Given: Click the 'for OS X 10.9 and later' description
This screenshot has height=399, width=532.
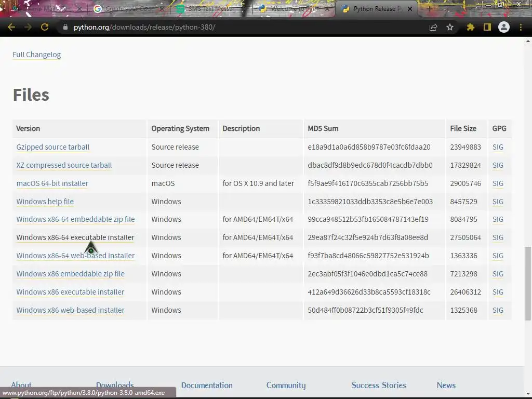Looking at the screenshot, I should coord(258,183).
